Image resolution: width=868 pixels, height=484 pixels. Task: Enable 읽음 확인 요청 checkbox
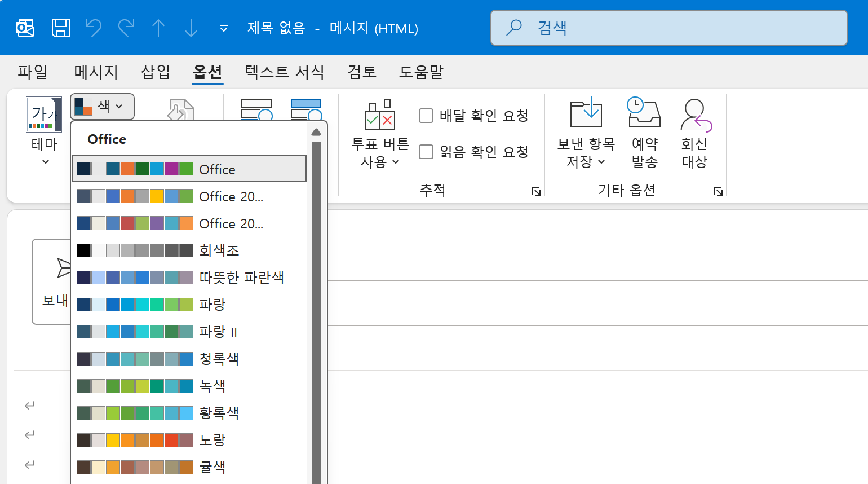[426, 152]
